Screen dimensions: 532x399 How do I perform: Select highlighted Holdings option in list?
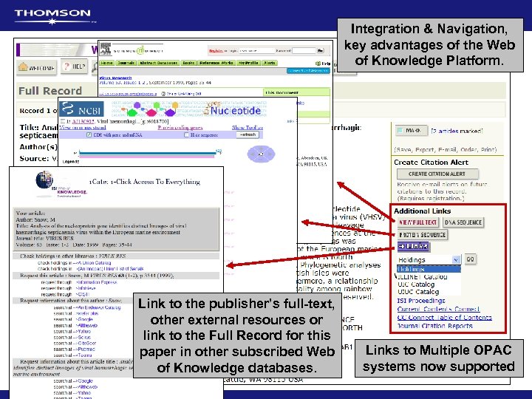(x=429, y=269)
